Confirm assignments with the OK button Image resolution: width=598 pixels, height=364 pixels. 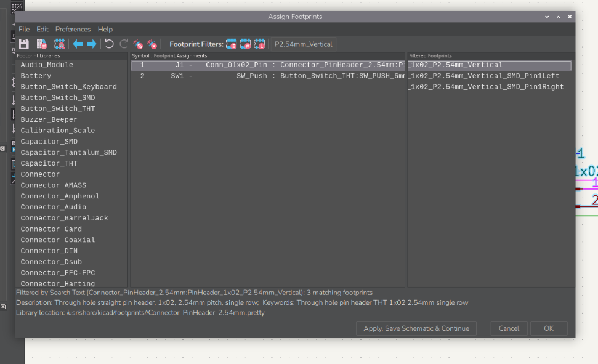[x=548, y=328]
